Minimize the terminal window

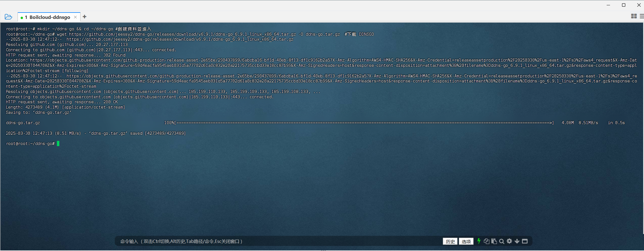pos(608,5)
